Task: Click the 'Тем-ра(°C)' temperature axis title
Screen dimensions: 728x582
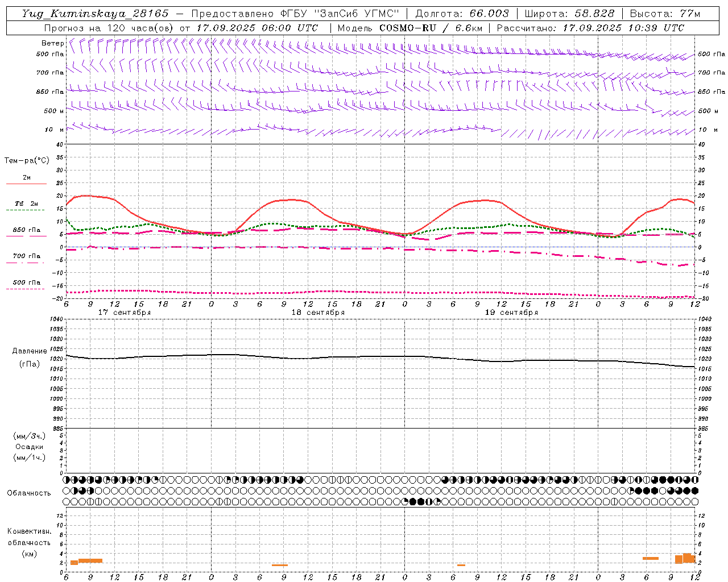Action: point(27,161)
